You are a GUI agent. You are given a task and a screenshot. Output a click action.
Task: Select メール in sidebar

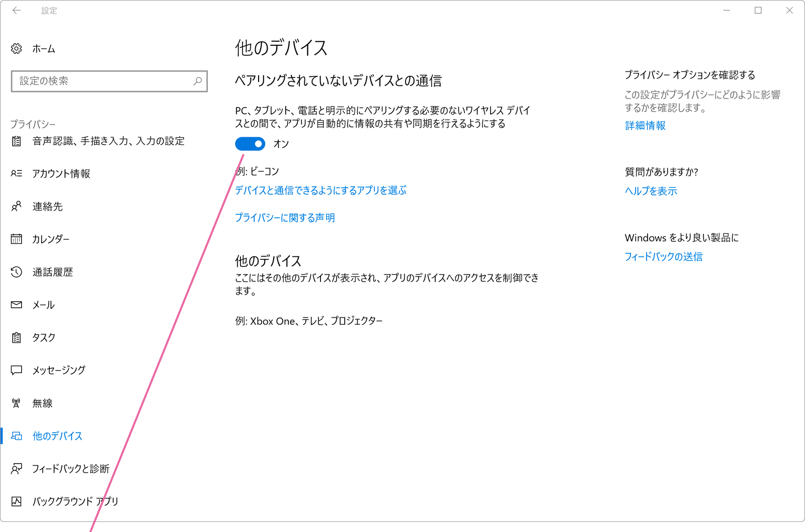44,305
